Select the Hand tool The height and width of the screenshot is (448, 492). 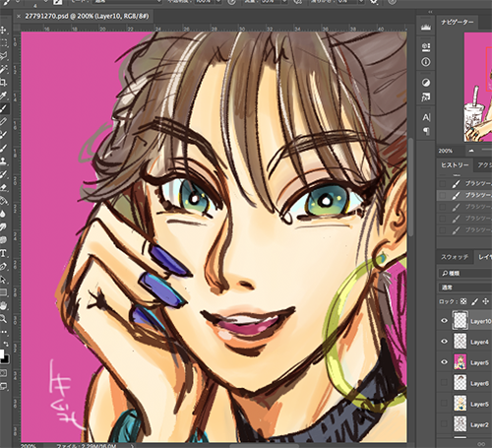click(4, 305)
